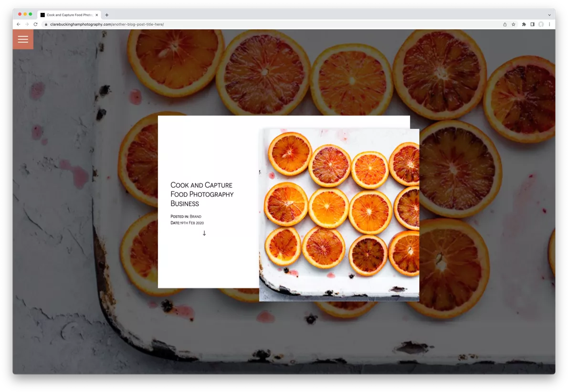Screen dimensions: 568x392
Task: Click the lock icon for site info
Action: coord(46,24)
